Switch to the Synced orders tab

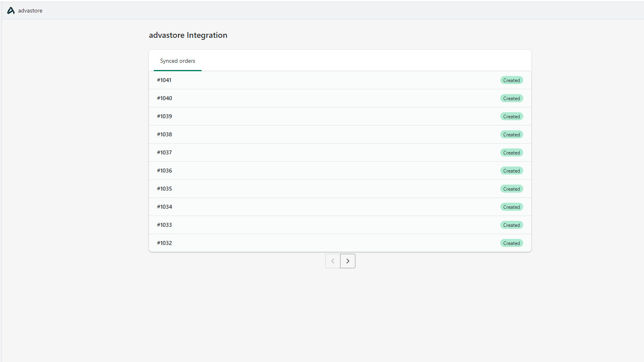click(x=178, y=61)
